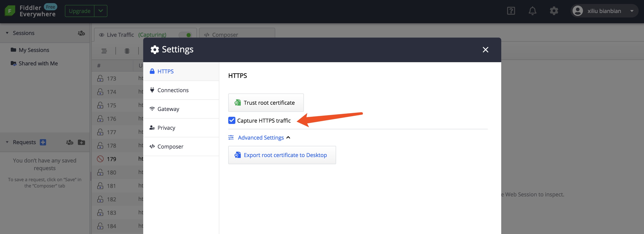Select session row 181
644x234 pixels.
(117, 186)
